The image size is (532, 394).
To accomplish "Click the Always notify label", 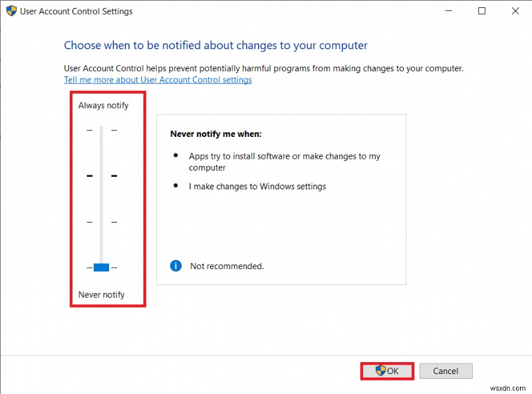I will click(x=103, y=105).
